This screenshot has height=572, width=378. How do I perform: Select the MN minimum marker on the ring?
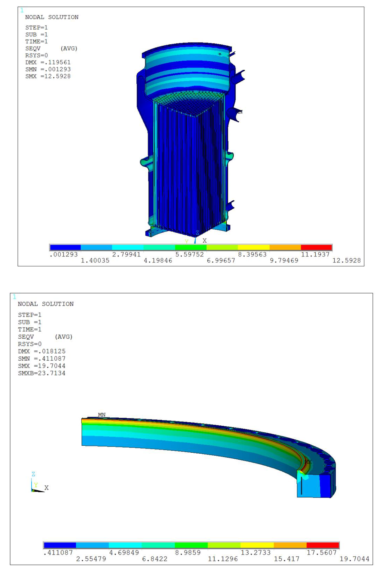pos(101,415)
